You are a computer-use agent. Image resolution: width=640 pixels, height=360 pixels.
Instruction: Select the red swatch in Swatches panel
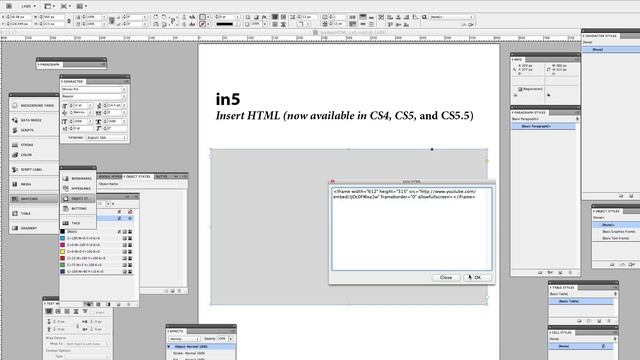[x=97, y=258]
